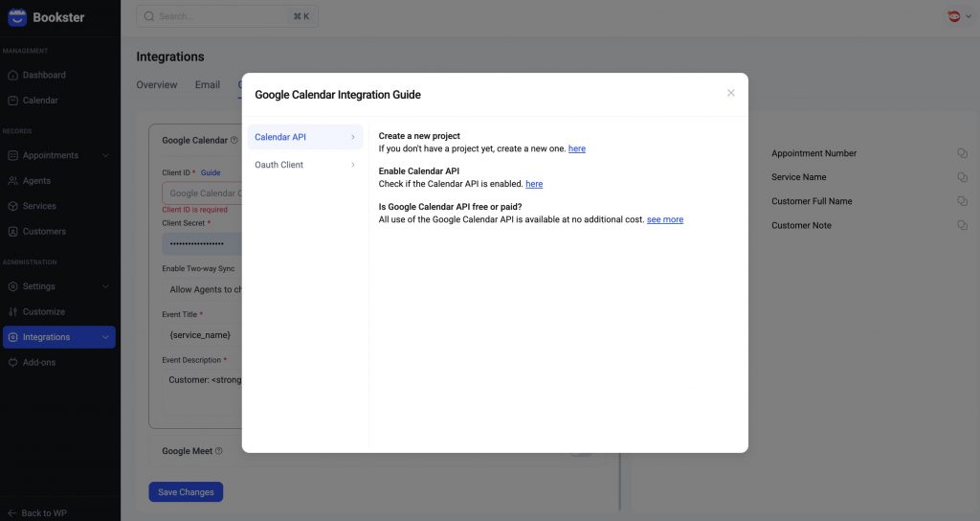Click the Event Title input field

(202, 335)
